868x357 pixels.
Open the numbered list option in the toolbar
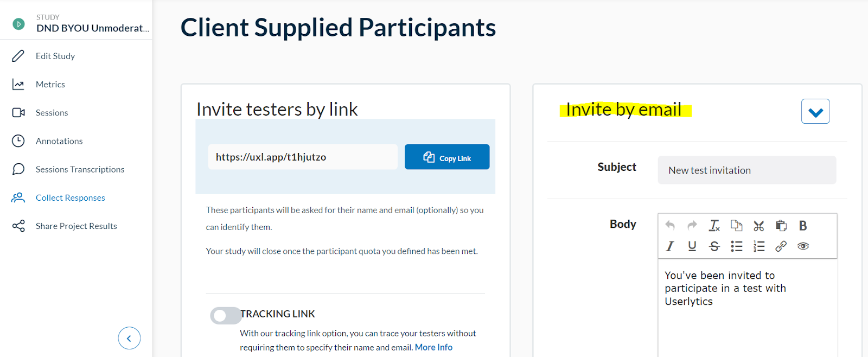(758, 246)
